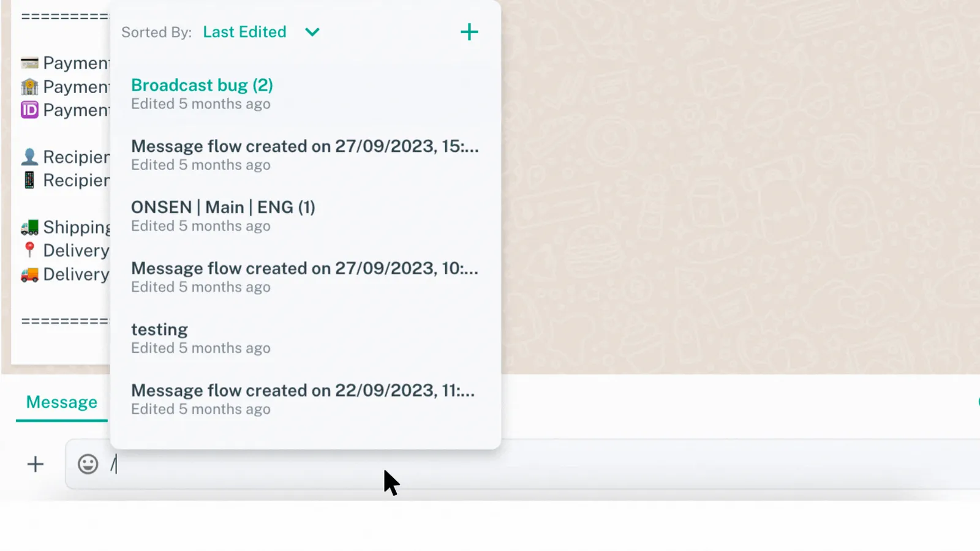Click the person silhouette Recipient icon
The width and height of the screenshot is (980, 551).
point(29,157)
